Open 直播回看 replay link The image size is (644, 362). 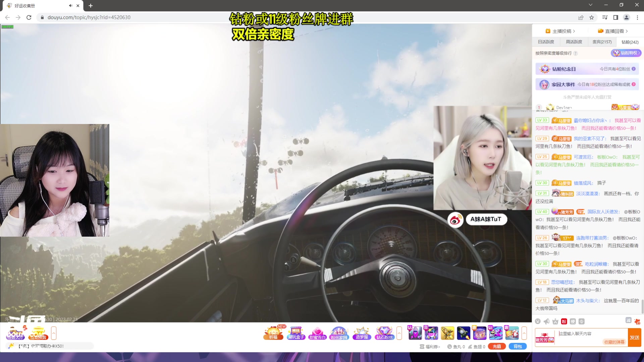coord(613,31)
